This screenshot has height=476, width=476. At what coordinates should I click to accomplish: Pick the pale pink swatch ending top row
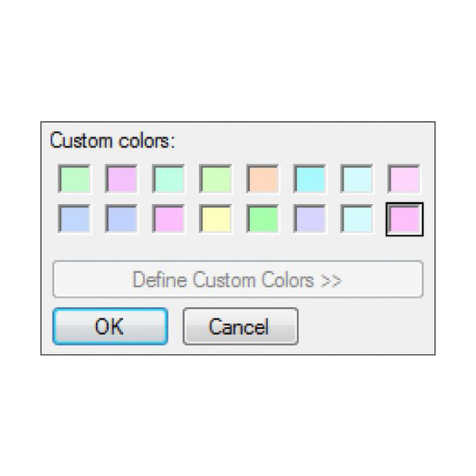click(404, 179)
